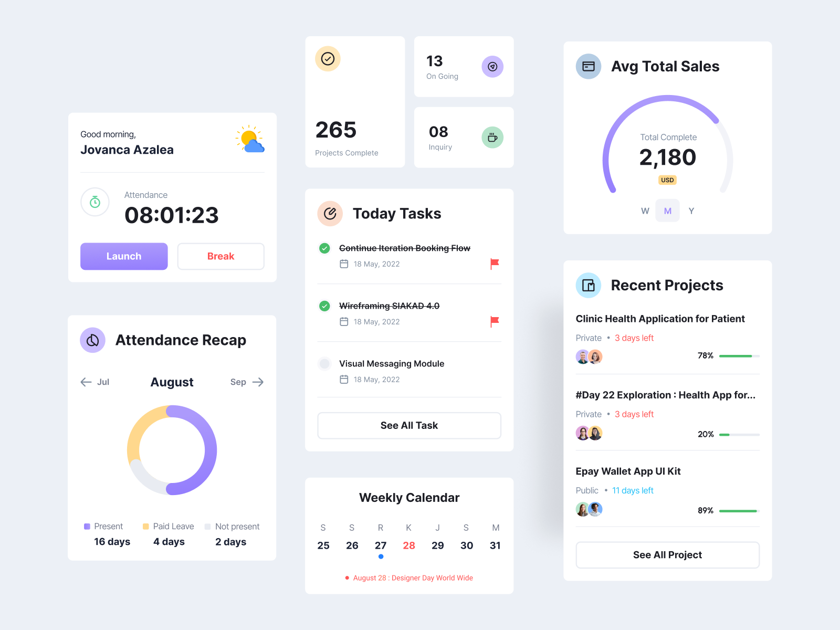The height and width of the screenshot is (630, 840).
Task: Click the Launch button
Action: pos(124,256)
